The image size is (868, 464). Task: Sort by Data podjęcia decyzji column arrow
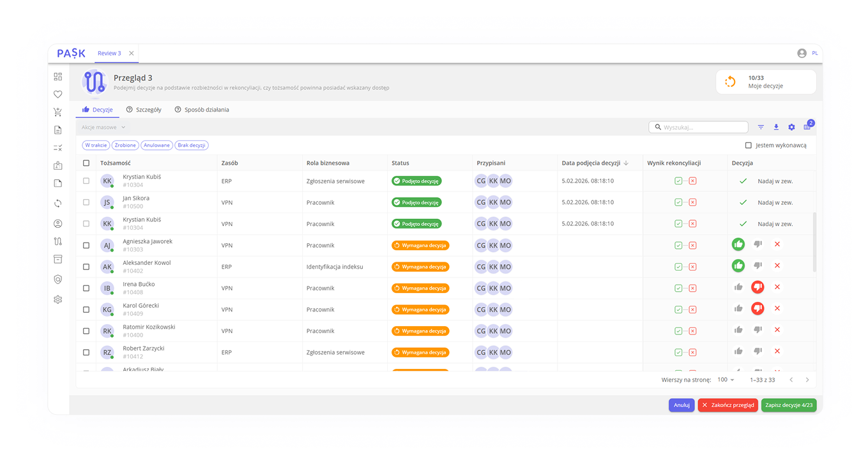626,163
